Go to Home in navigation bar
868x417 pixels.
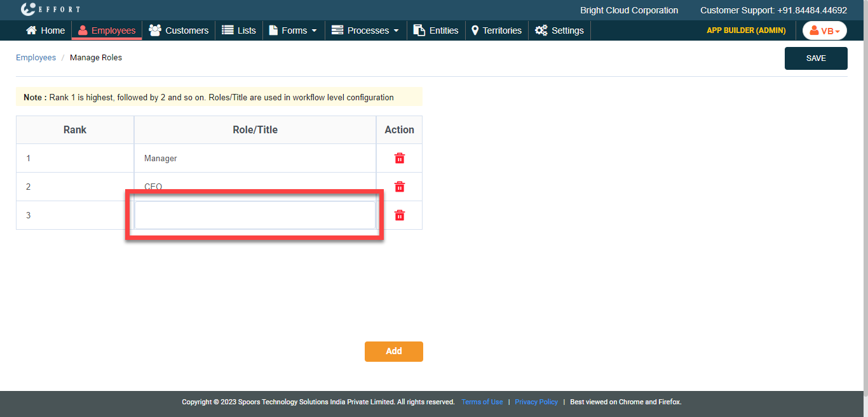(x=45, y=30)
